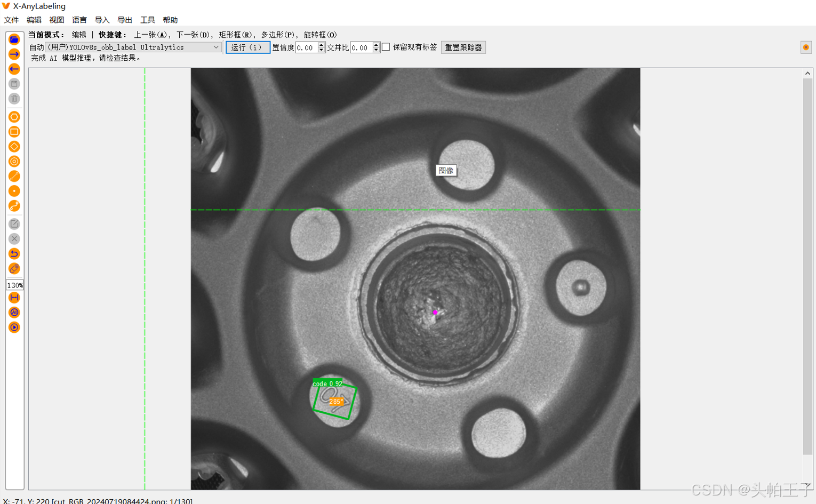Decrease the 置信度 confidence value
The height and width of the screenshot is (504, 816).
[x=322, y=50]
